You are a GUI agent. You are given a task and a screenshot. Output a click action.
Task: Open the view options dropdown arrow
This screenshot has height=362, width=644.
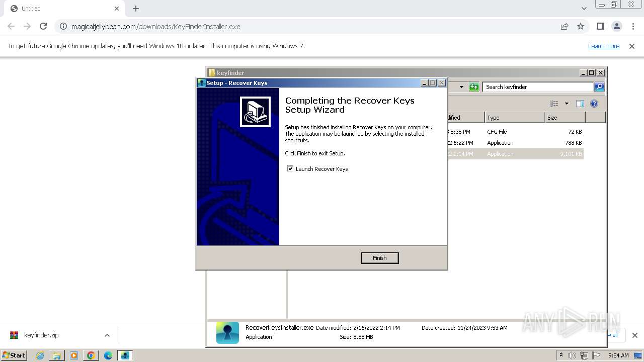coord(567,104)
